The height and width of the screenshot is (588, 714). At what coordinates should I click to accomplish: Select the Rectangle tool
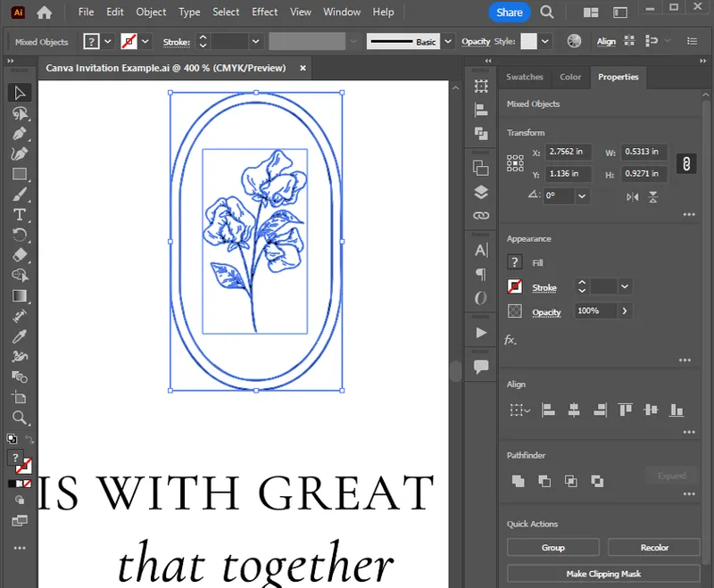click(20, 174)
